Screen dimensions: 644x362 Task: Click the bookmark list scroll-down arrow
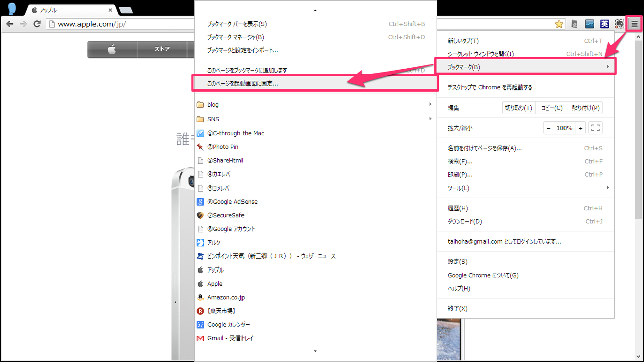[x=315, y=351]
